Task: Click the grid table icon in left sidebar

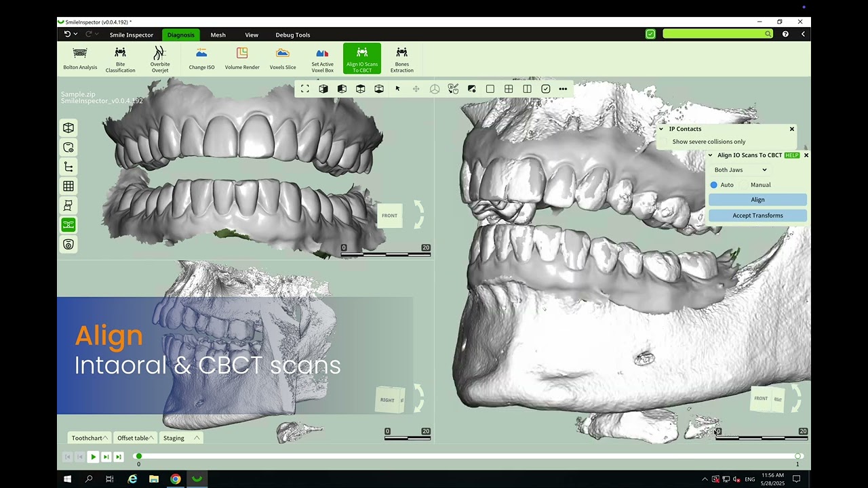Action: point(68,186)
